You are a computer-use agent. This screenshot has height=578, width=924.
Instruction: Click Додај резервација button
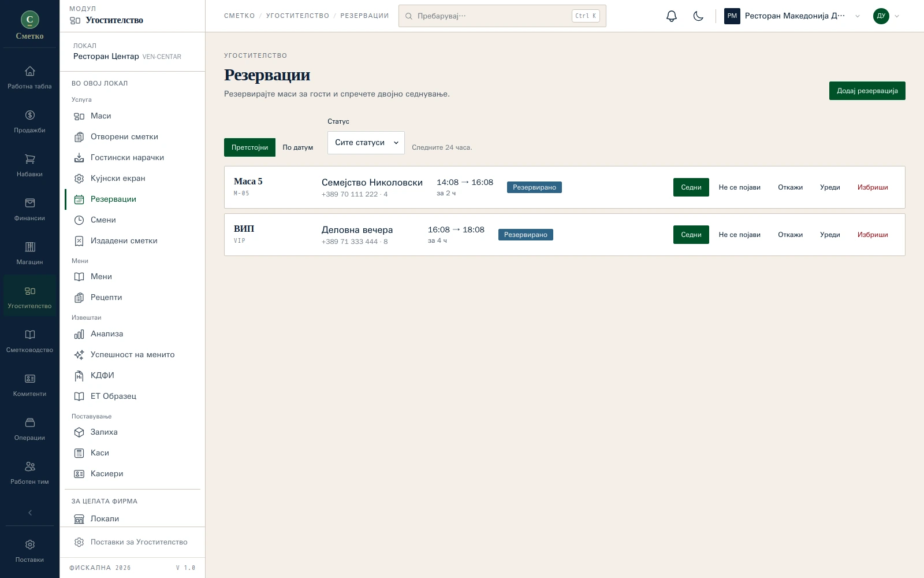coord(867,91)
